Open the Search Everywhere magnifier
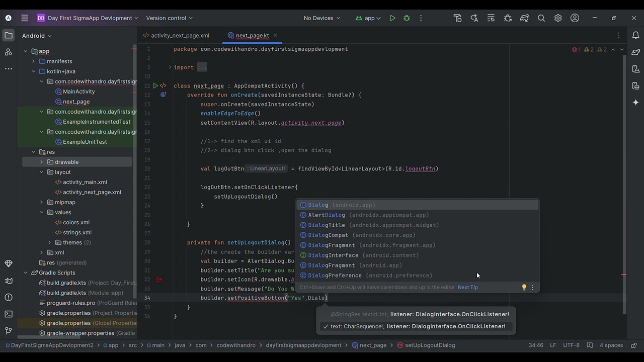 541,18
